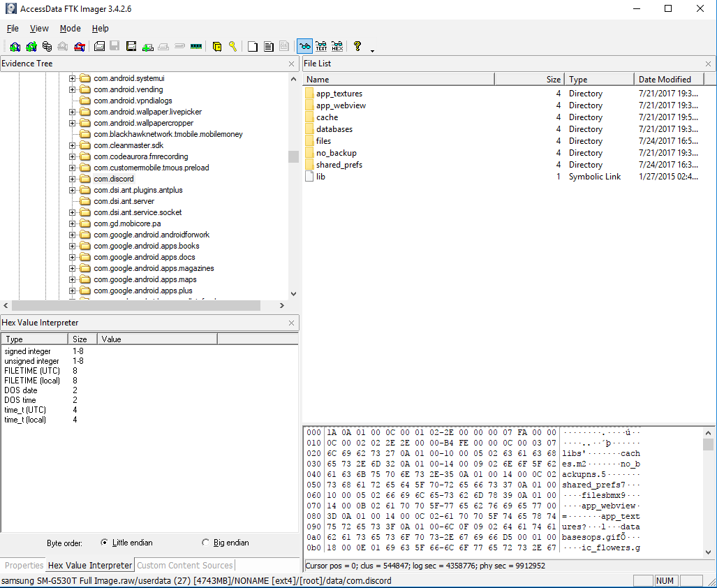Select the lib symbolic link file

tap(320, 177)
